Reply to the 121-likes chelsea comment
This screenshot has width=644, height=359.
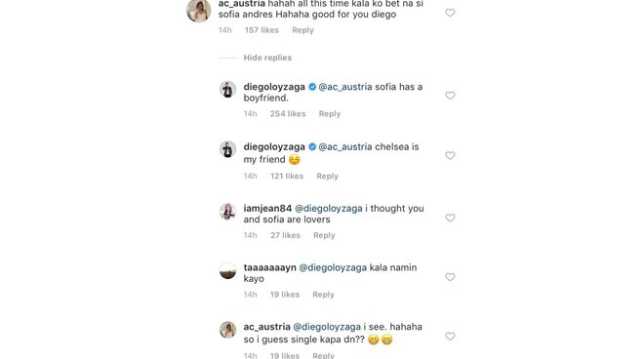pos(327,177)
